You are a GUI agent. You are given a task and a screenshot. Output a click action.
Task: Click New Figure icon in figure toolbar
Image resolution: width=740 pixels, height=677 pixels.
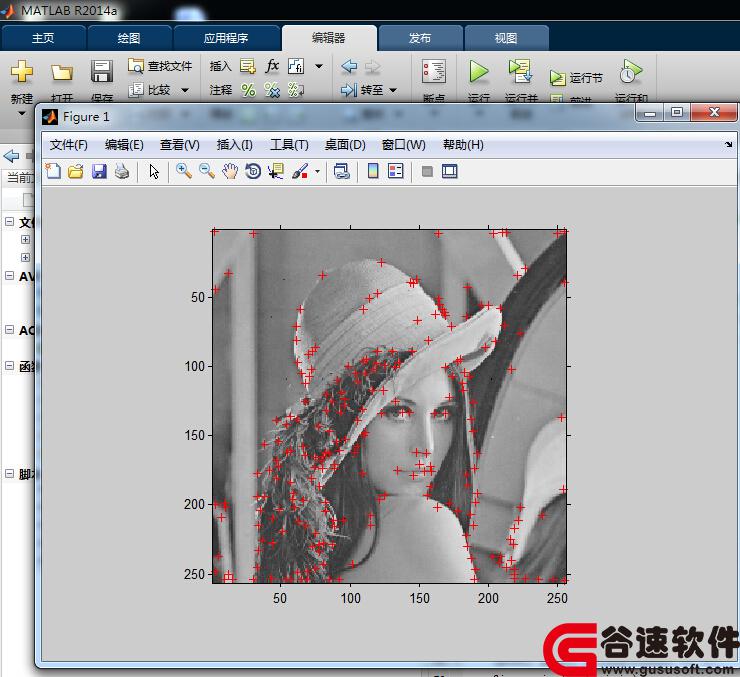53,171
